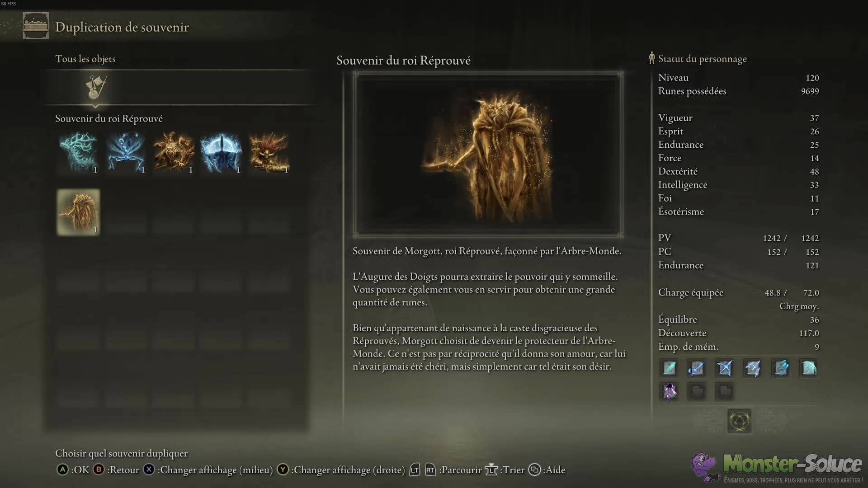Image resolution: width=868 pixels, height=488 pixels.
Task: Click the first memorized spell slot icon
Action: pyautogui.click(x=669, y=368)
